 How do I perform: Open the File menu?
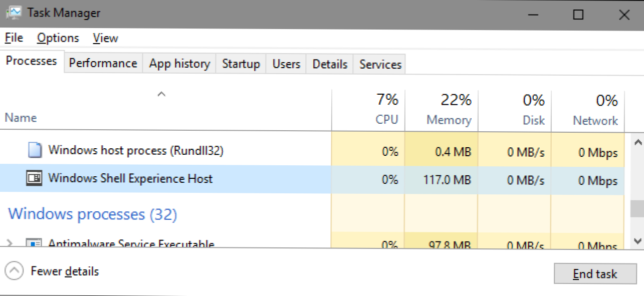(x=14, y=38)
